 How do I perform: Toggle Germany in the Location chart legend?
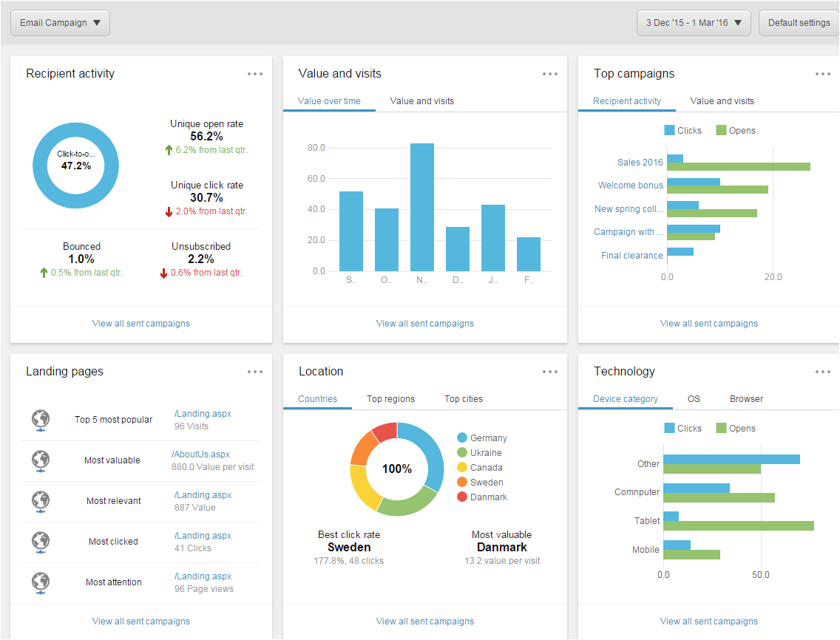482,438
